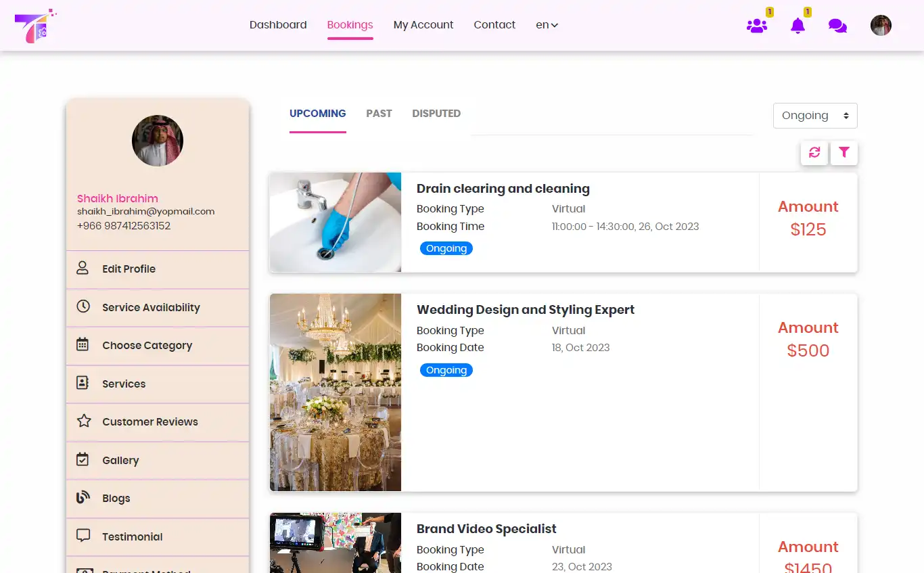Expand the en language dropdown

547,24
